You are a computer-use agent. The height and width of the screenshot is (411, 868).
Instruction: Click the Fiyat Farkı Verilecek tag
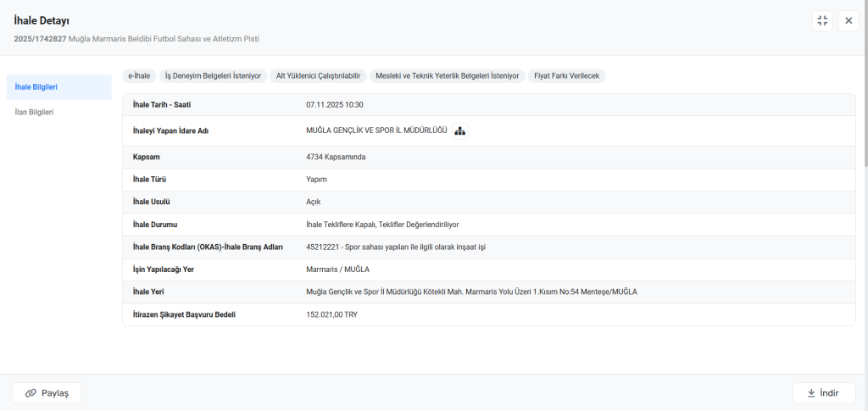coord(567,76)
